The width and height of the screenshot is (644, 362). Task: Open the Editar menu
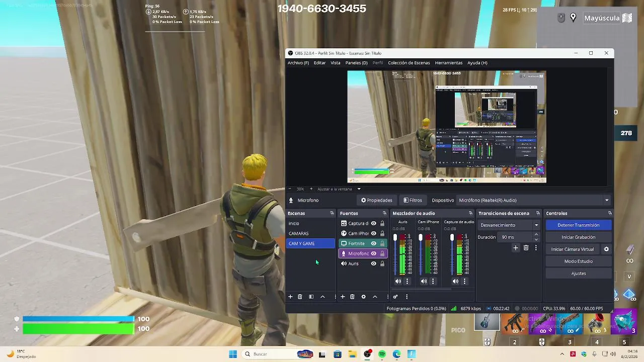tap(319, 63)
